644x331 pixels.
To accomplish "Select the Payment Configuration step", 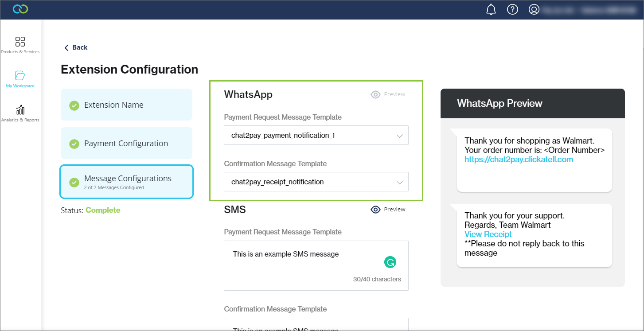I will click(126, 144).
